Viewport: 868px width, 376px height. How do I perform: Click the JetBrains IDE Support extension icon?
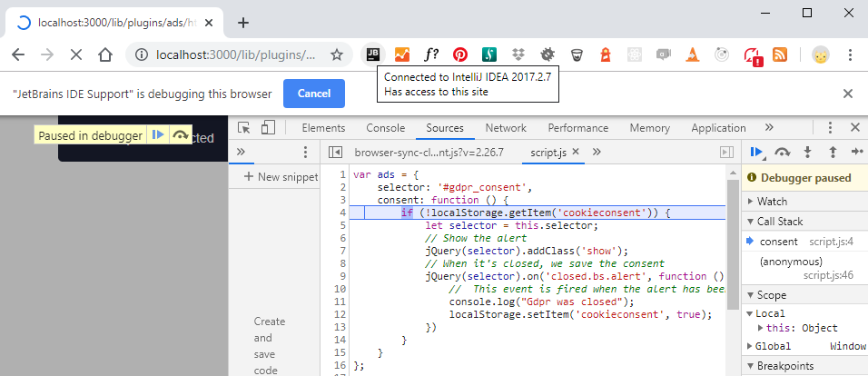(372, 54)
